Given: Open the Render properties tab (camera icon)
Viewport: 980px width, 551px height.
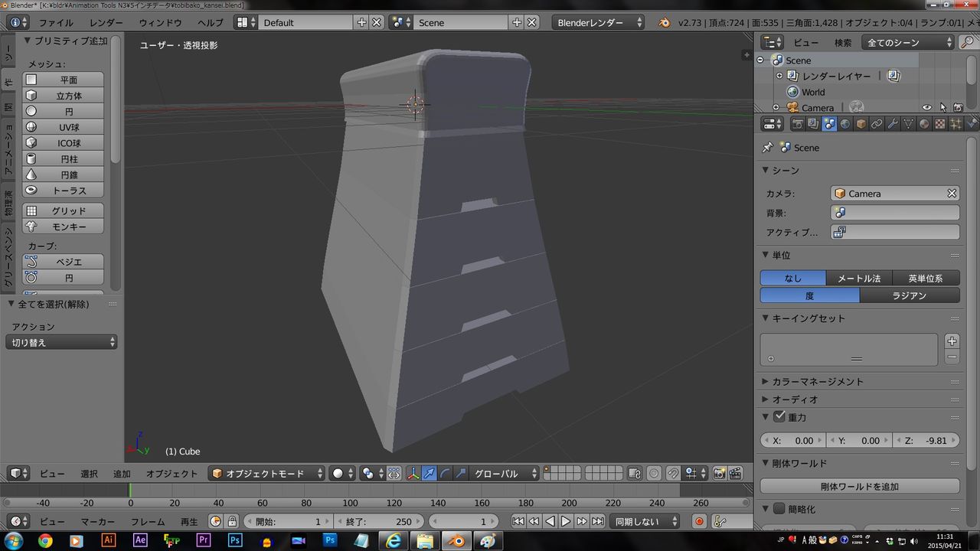Looking at the screenshot, I should [x=797, y=124].
